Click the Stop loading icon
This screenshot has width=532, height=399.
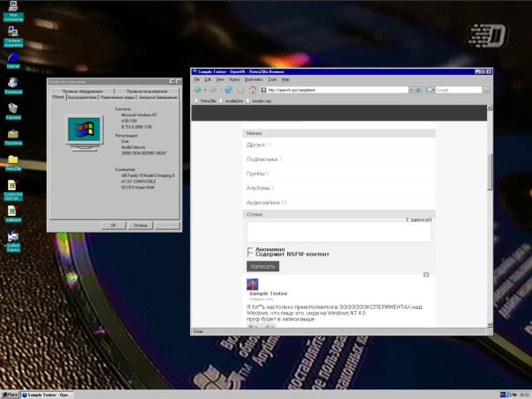pos(240,89)
